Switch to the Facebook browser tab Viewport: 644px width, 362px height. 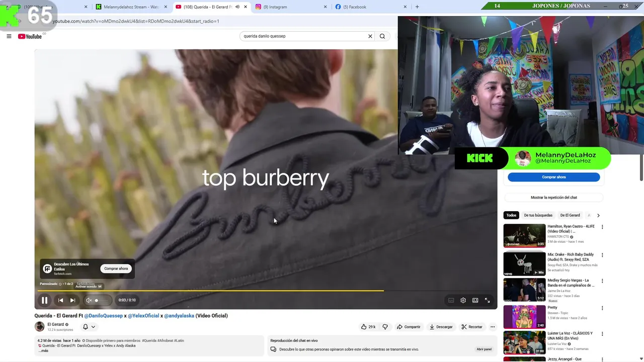point(370,7)
